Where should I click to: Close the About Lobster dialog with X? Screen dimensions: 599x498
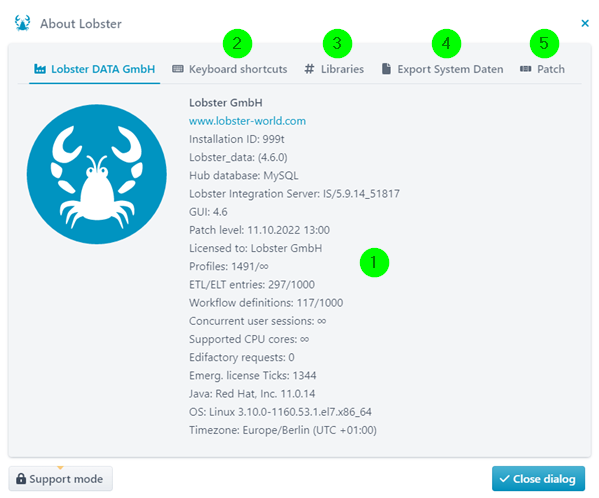(x=584, y=24)
